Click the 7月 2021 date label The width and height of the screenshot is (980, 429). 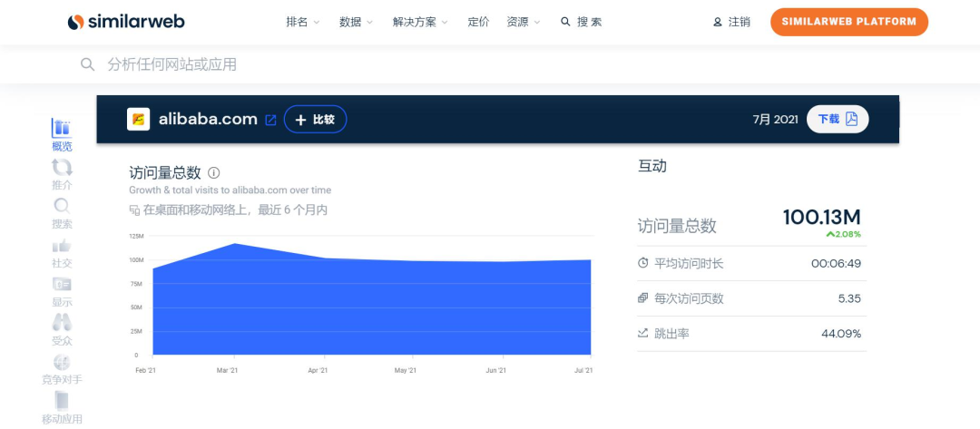775,120
